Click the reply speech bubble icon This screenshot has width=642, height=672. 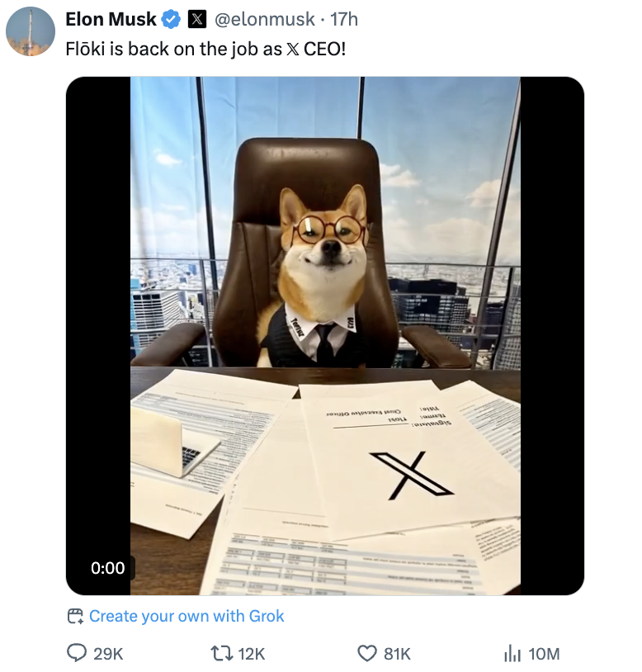77,653
